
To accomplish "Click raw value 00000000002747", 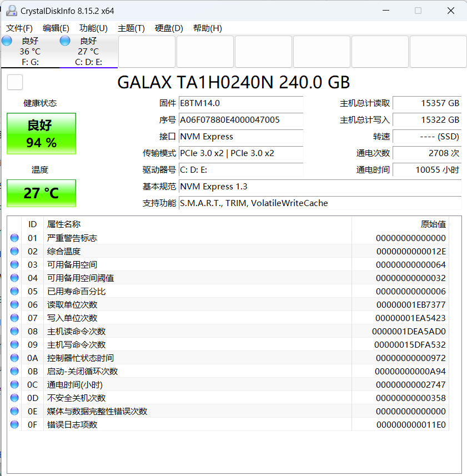I will (411, 384).
